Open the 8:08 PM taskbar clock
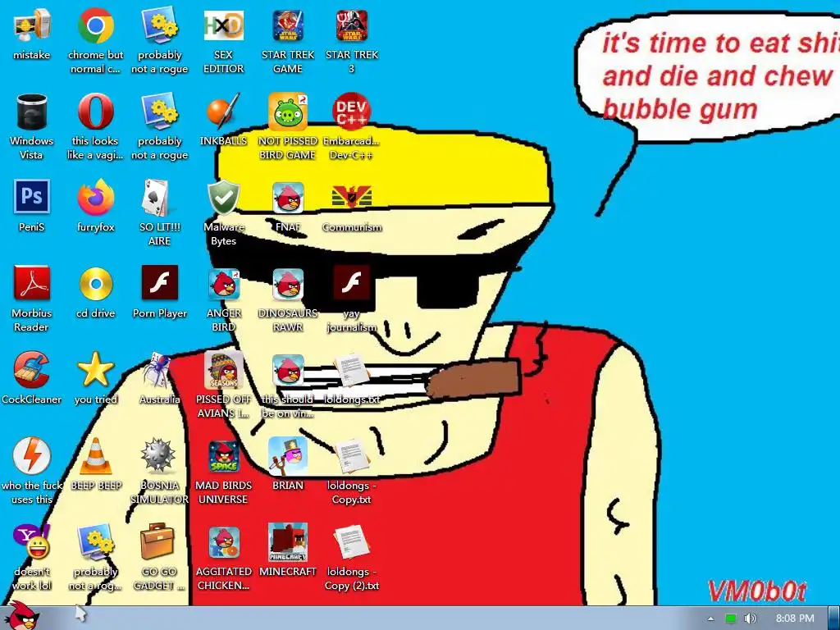The height and width of the screenshot is (630, 840). point(794,619)
